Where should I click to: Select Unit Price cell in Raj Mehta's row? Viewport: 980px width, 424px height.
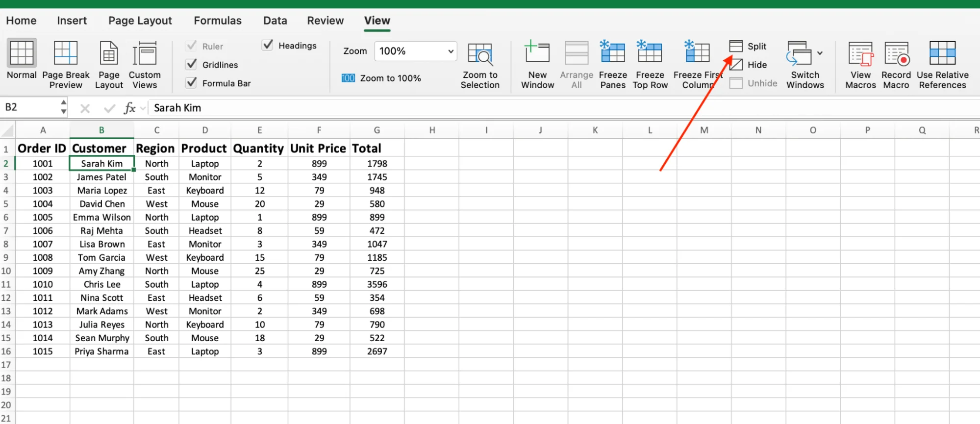(319, 230)
